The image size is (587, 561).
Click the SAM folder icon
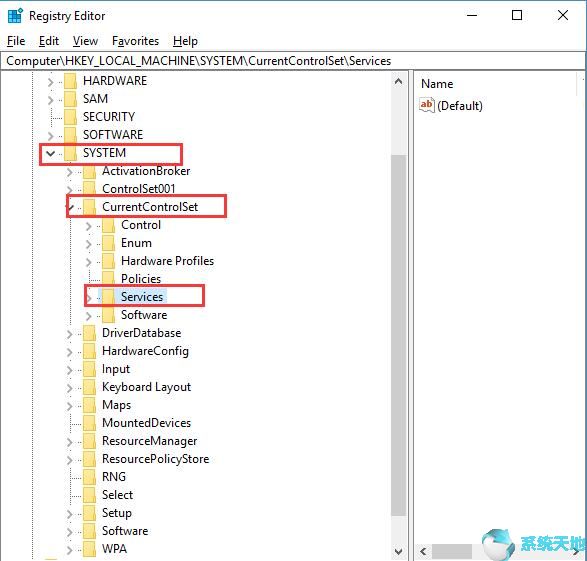71,99
